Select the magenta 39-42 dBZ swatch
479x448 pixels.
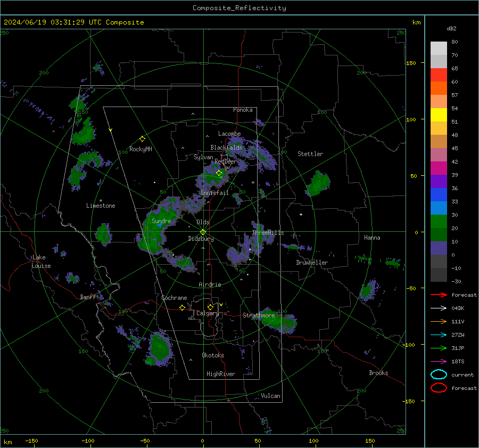coord(439,168)
